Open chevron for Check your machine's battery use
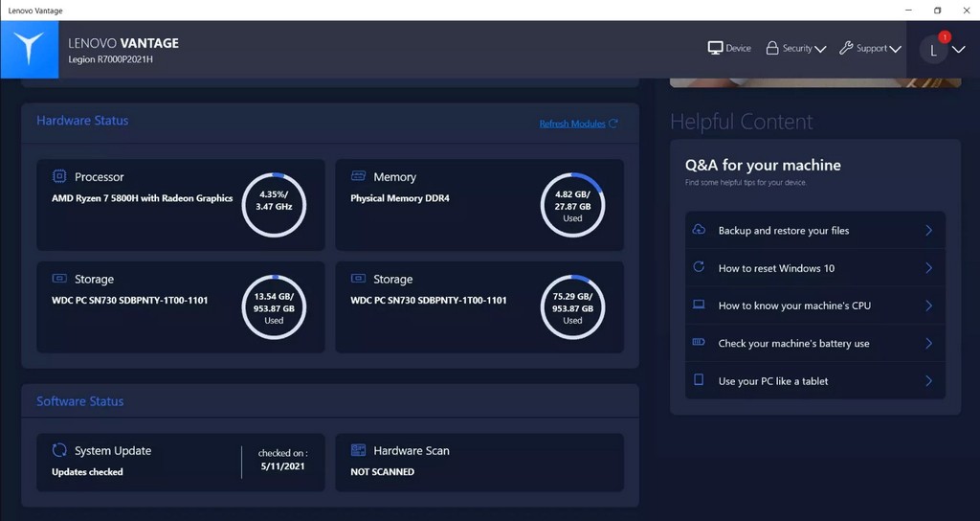 pos(928,343)
